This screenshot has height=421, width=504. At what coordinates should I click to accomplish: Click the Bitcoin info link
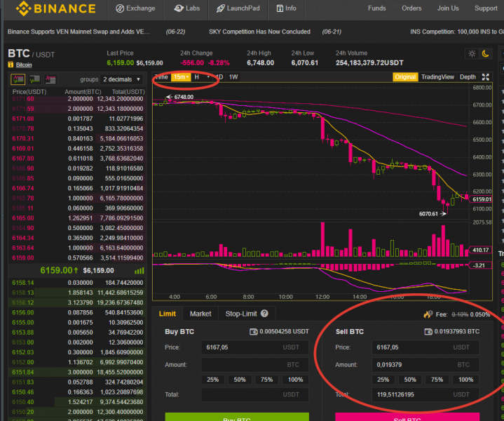click(24, 65)
